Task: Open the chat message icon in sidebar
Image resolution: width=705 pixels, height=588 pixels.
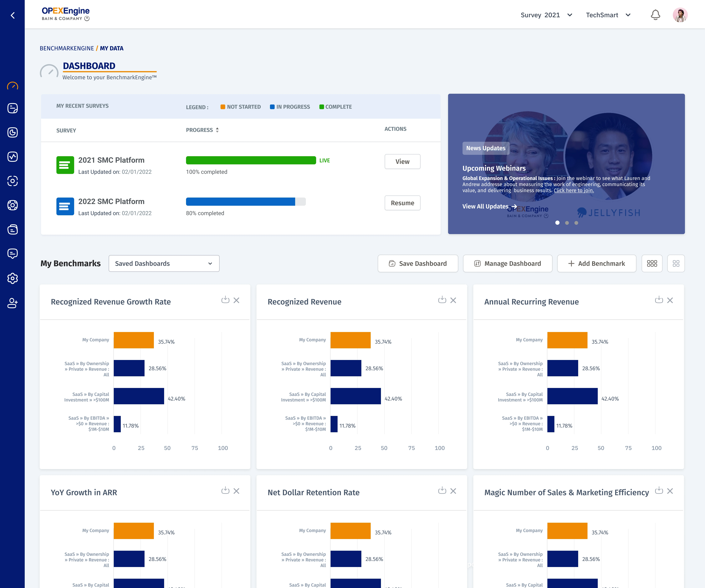Action: click(x=12, y=254)
